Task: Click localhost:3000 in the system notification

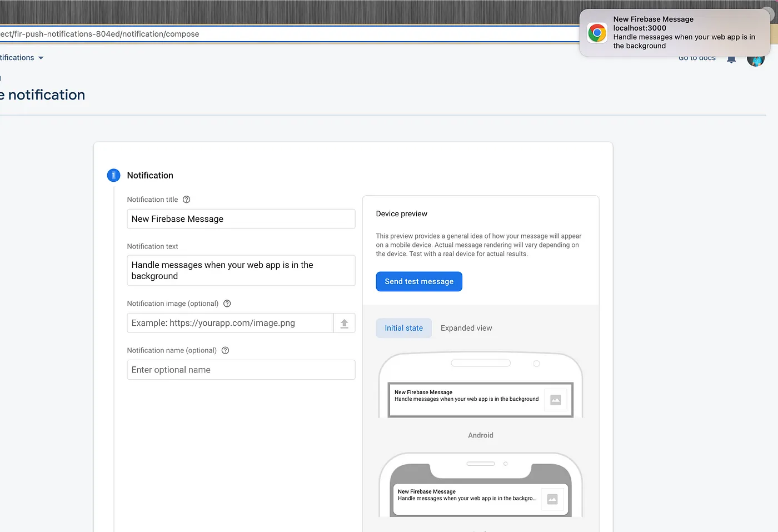Action: coord(640,28)
